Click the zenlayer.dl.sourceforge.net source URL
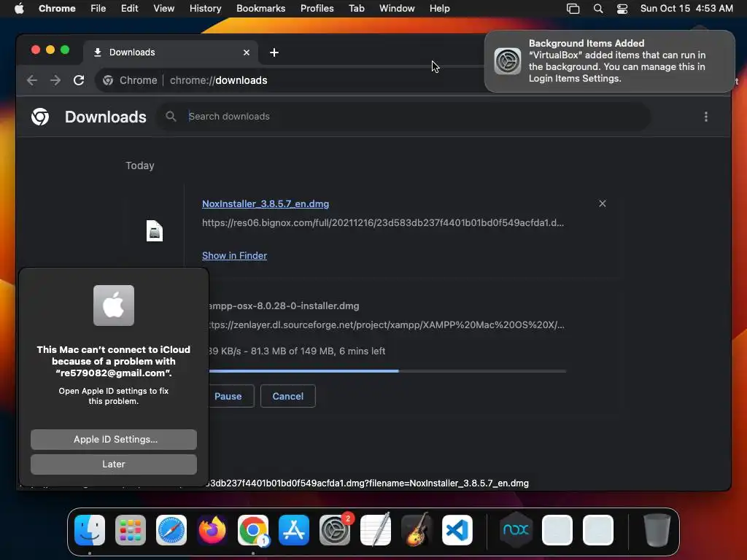The height and width of the screenshot is (560, 747). (x=387, y=325)
